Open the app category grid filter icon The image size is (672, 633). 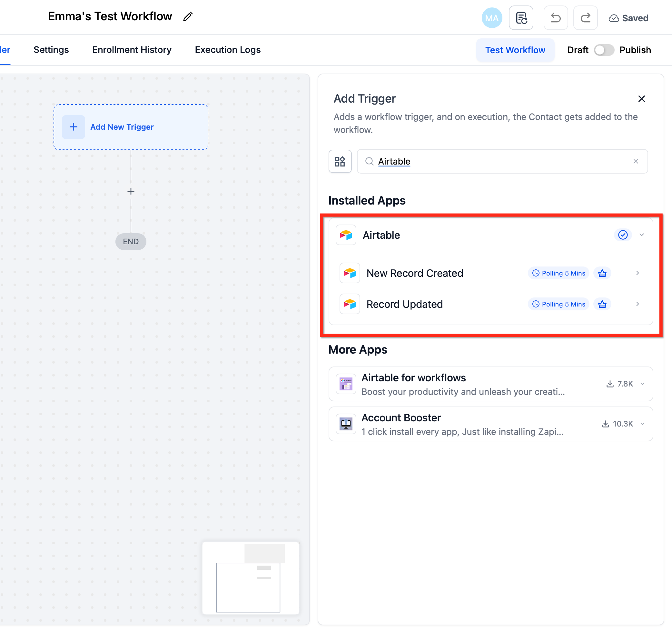click(x=340, y=161)
